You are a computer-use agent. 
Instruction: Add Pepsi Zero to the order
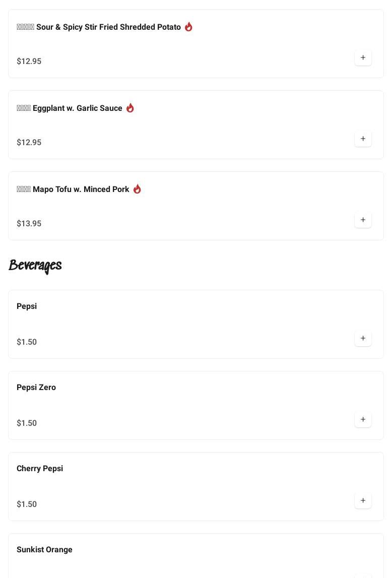tap(363, 420)
